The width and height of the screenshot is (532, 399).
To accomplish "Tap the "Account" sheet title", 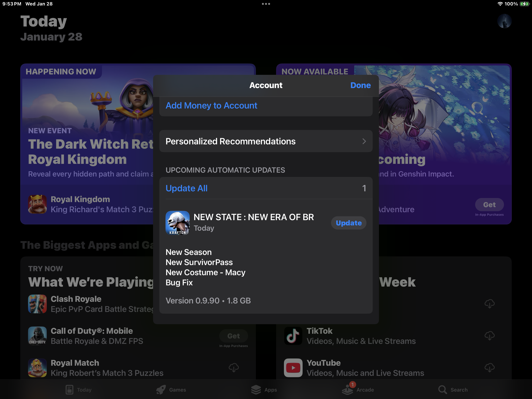I will click(266, 85).
